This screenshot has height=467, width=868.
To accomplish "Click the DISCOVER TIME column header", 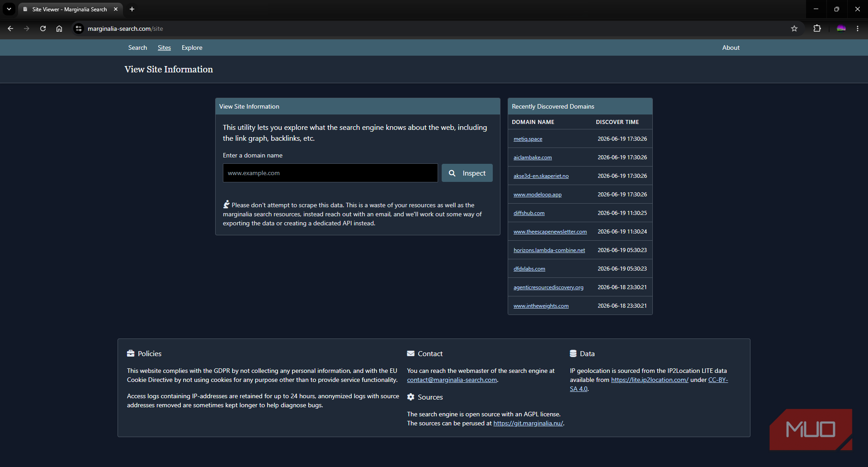I will pyautogui.click(x=617, y=122).
